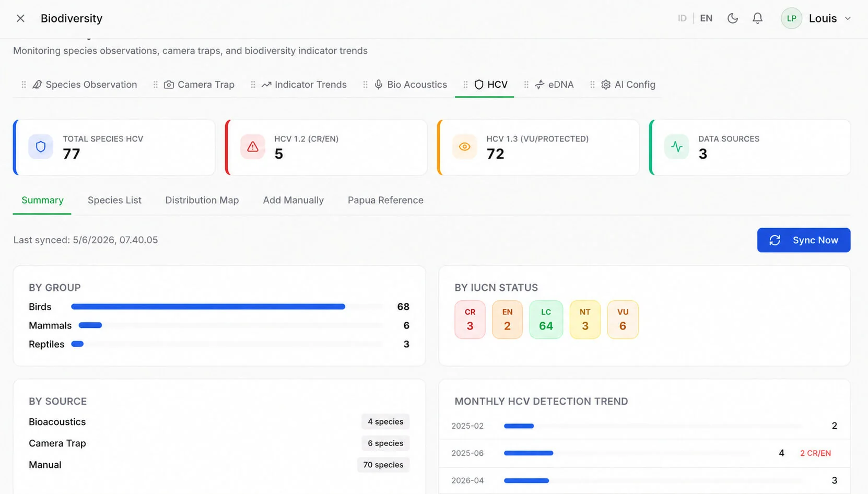The image size is (868, 494).
Task: Open the Distribution Map sub-tab
Action: (202, 201)
